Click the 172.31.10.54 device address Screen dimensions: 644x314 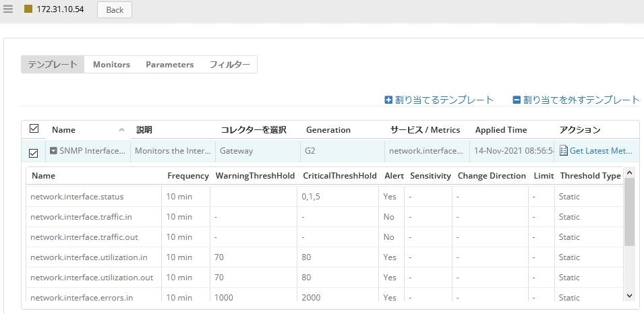(61, 9)
